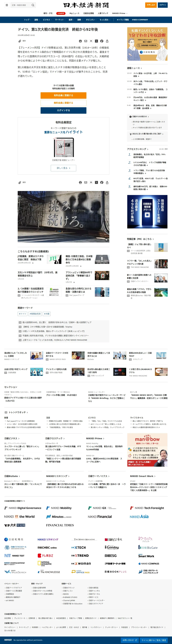Click the 日本経済新聞 masthead logo

[86, 5]
